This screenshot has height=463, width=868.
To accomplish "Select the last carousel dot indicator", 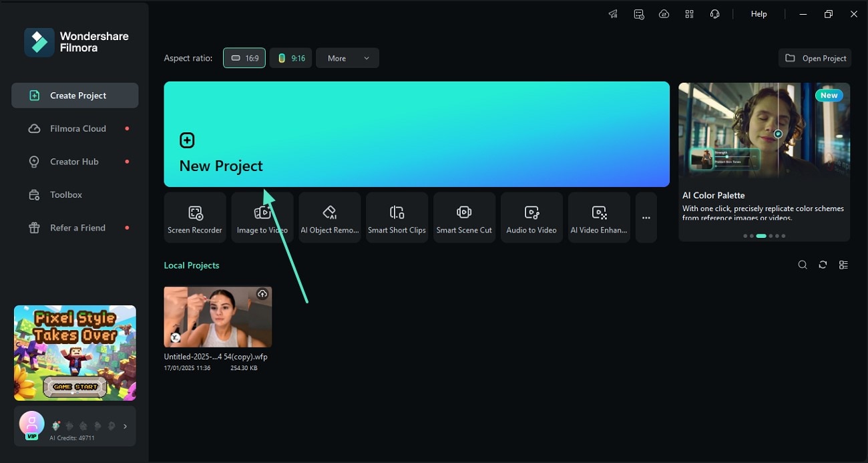I will tap(783, 236).
